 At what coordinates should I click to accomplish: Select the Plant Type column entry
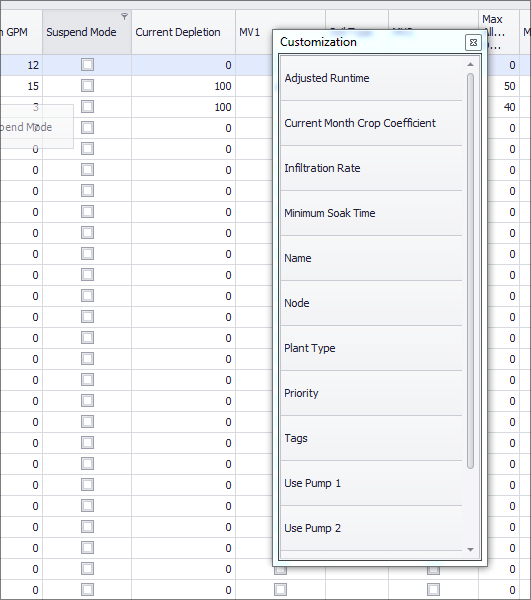[371, 348]
